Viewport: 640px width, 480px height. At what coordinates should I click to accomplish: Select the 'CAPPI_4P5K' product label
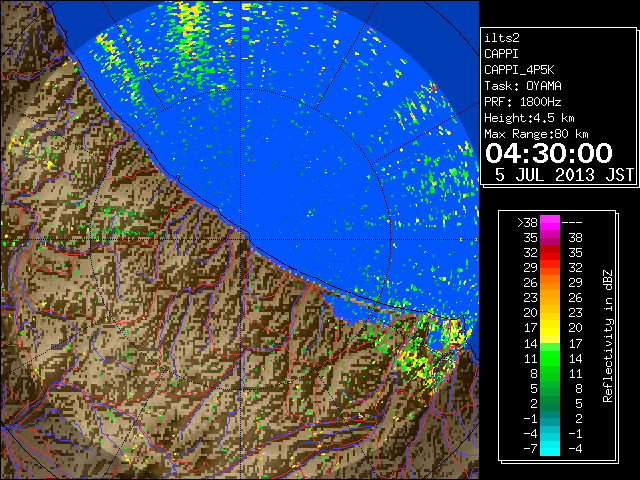pyautogui.click(x=519, y=70)
